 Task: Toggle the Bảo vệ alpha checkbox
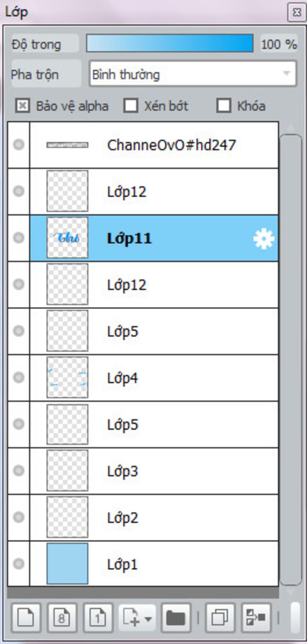(x=22, y=106)
